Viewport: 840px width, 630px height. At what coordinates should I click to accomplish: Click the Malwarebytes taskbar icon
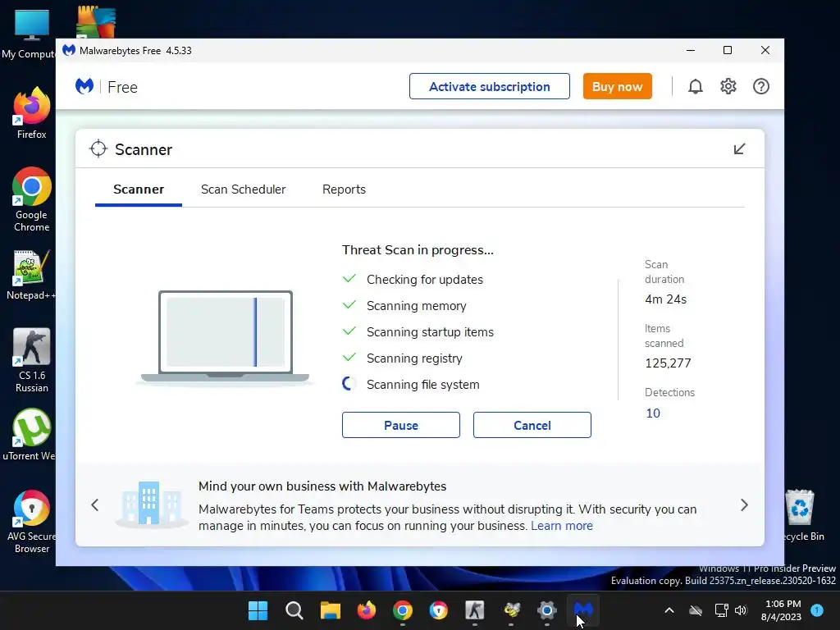coord(583,610)
